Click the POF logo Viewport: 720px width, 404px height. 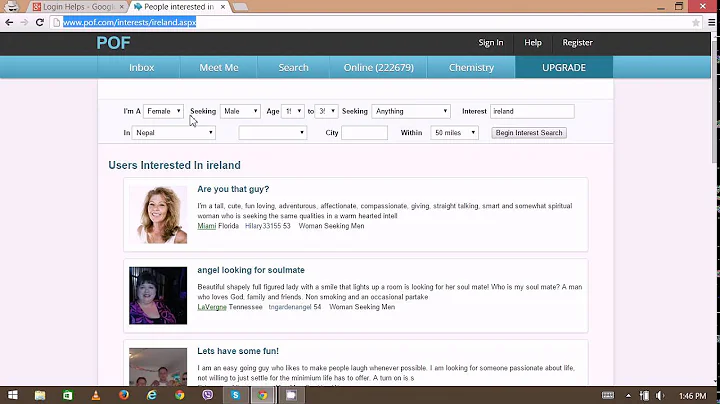coord(113,43)
